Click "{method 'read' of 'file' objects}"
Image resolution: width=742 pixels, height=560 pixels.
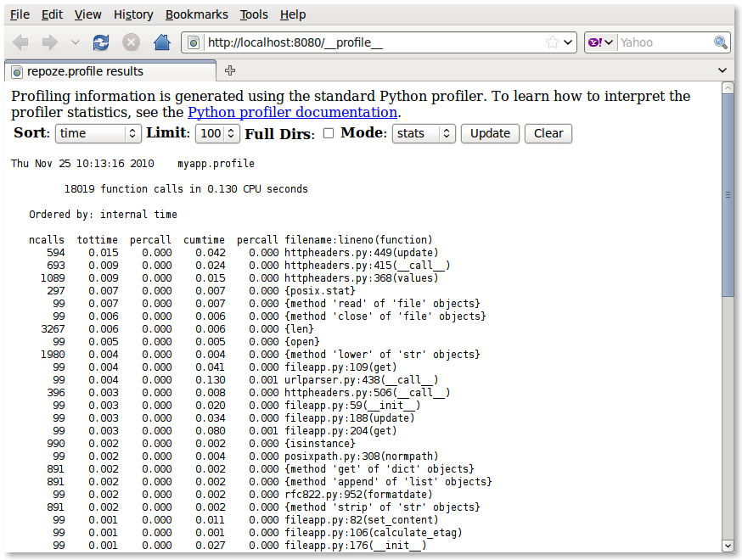point(382,304)
